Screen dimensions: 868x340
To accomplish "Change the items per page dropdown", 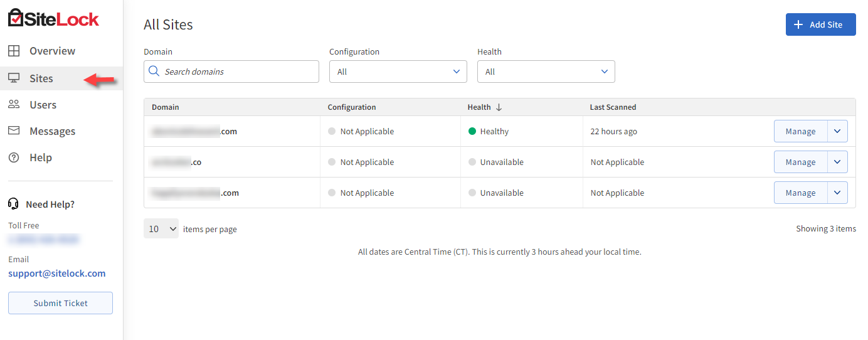I will coord(161,229).
